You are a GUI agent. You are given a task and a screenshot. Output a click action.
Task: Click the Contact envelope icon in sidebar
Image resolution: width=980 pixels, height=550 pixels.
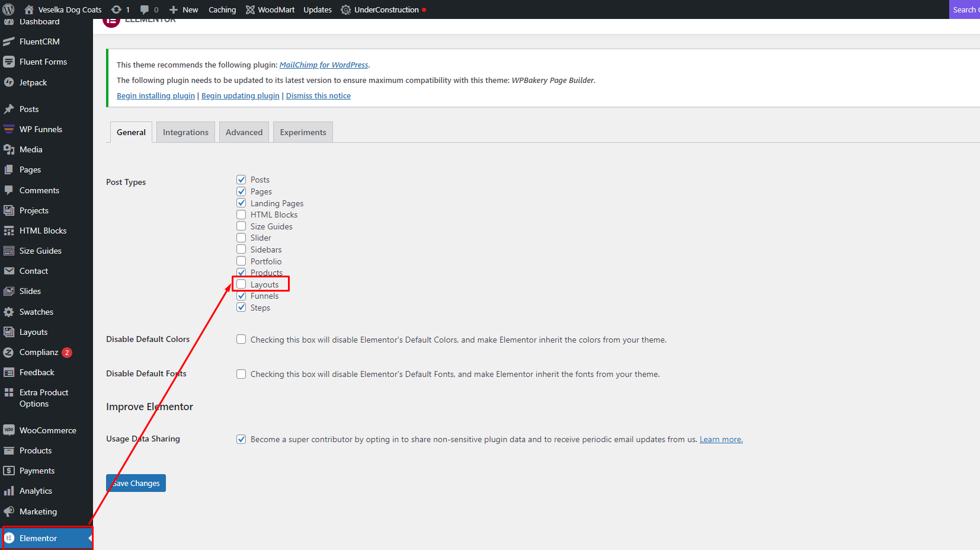(9, 271)
